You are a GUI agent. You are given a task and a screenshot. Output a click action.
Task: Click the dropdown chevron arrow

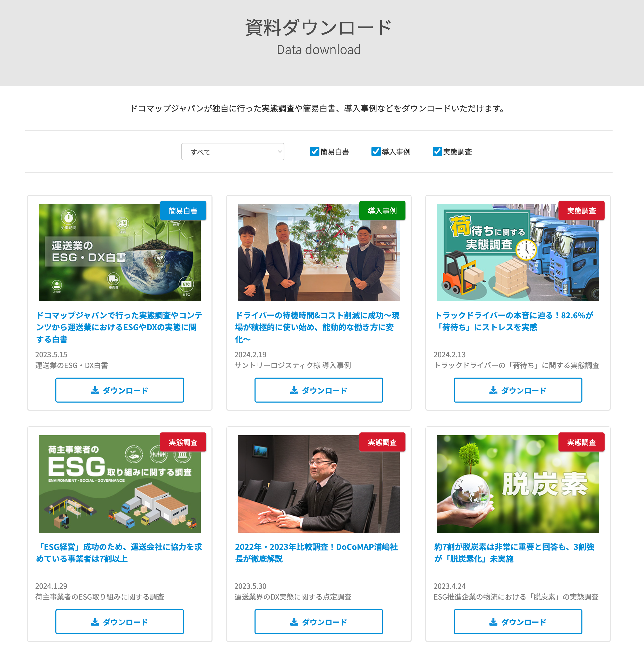pos(280,151)
